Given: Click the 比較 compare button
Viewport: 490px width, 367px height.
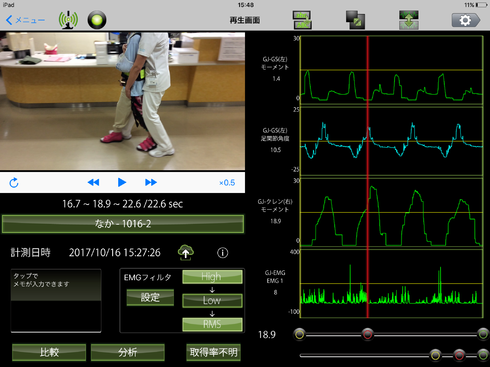Looking at the screenshot, I should (49, 352).
